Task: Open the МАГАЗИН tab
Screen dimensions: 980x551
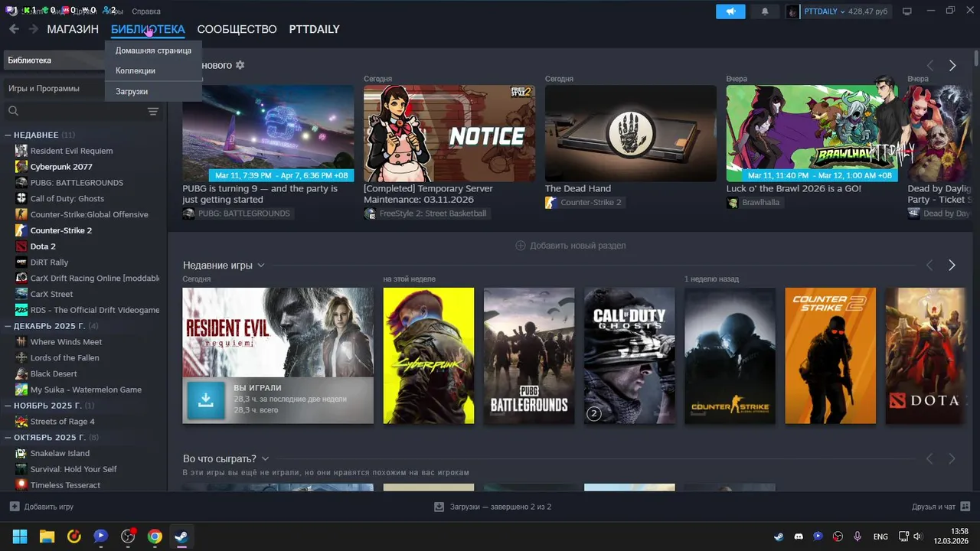Action: click(x=73, y=29)
